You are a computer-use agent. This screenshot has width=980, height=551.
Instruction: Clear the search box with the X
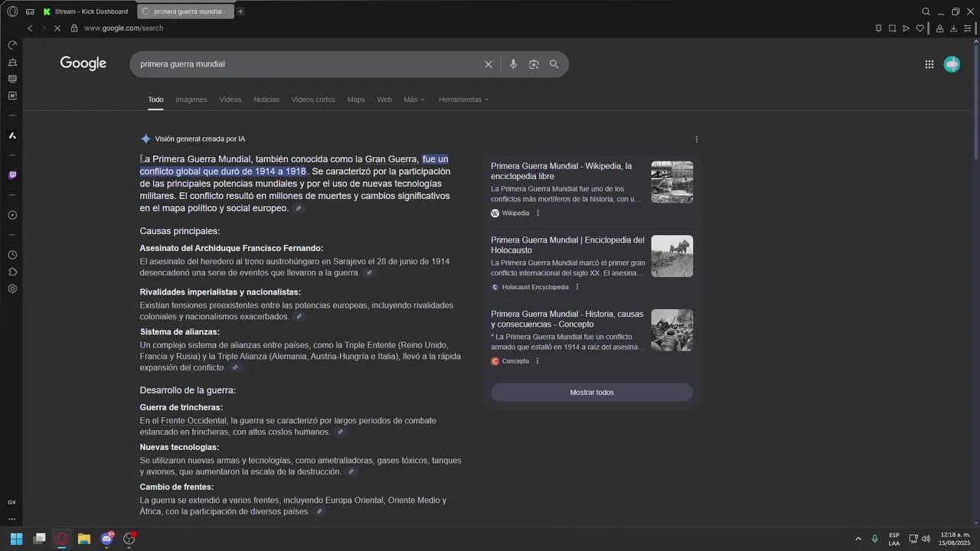coord(488,64)
